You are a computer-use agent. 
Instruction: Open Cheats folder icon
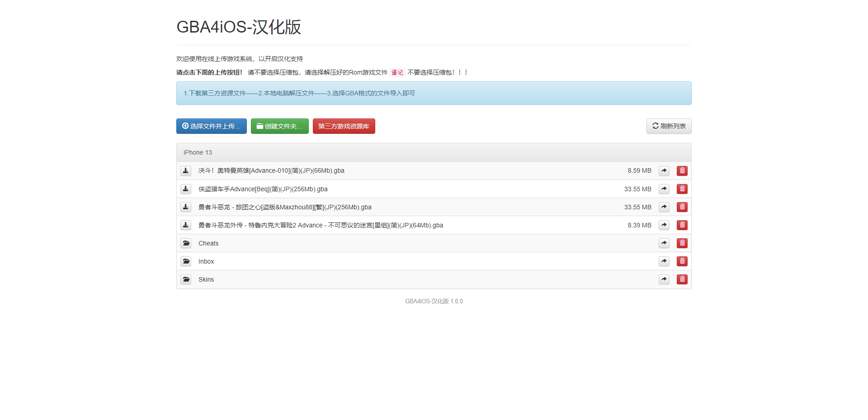[x=186, y=243]
